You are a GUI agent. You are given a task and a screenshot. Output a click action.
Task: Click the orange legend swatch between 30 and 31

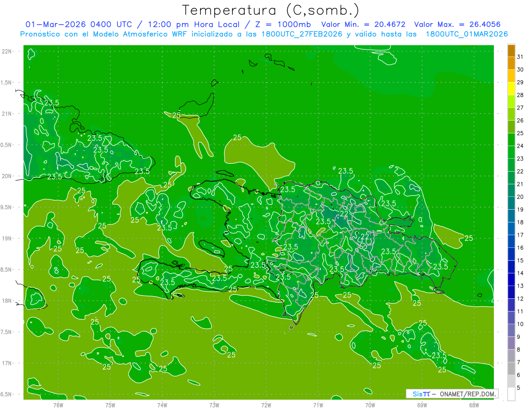click(511, 63)
